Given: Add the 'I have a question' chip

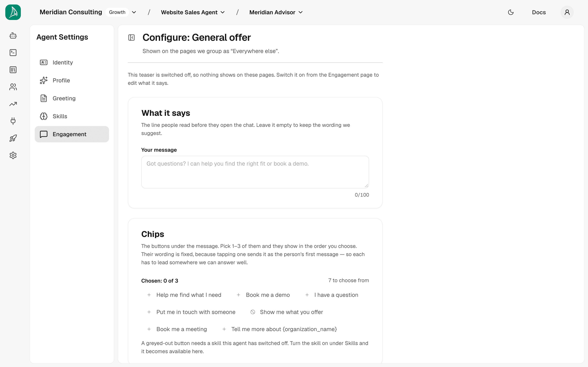Looking at the screenshot, I should tap(332, 295).
